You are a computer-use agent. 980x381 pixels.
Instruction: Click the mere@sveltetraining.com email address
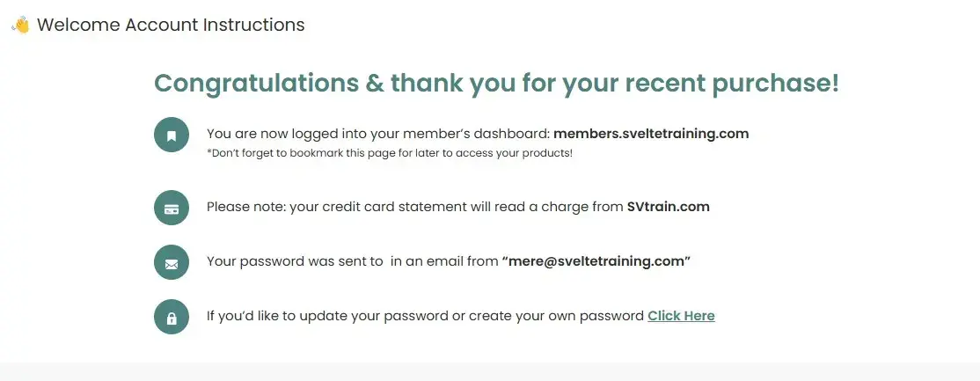click(x=596, y=261)
